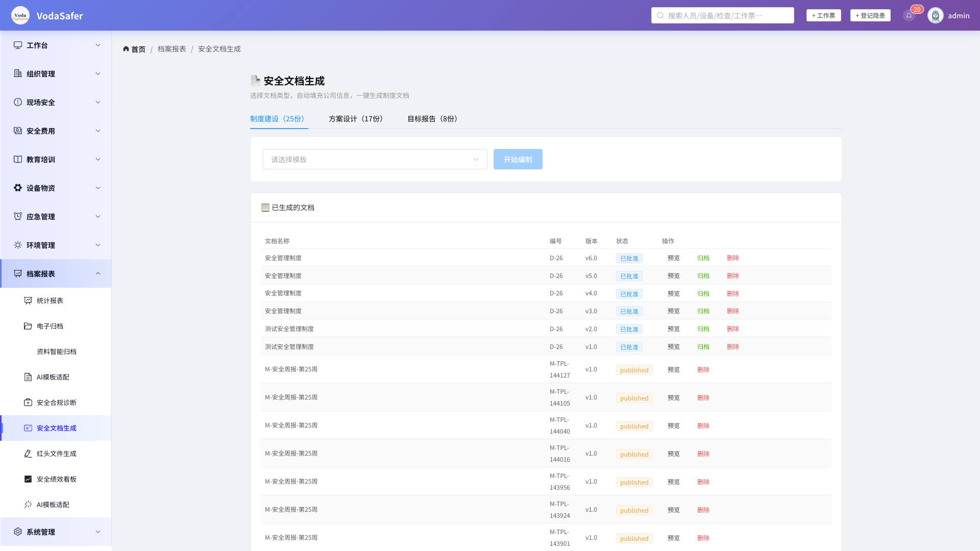980x551 pixels.
Task: Click the home icon in breadcrumb
Action: (x=126, y=49)
